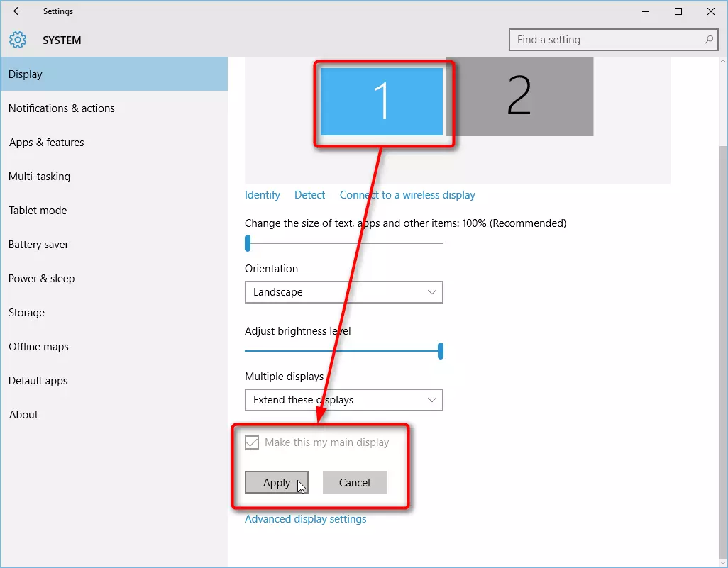The image size is (728, 568).
Task: Go to the Storage section
Action: point(114,312)
